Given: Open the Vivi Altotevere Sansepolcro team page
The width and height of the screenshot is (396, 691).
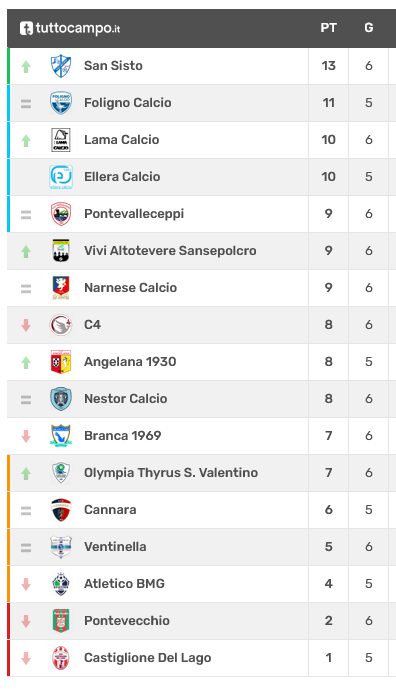Looking at the screenshot, I should coord(170,251).
